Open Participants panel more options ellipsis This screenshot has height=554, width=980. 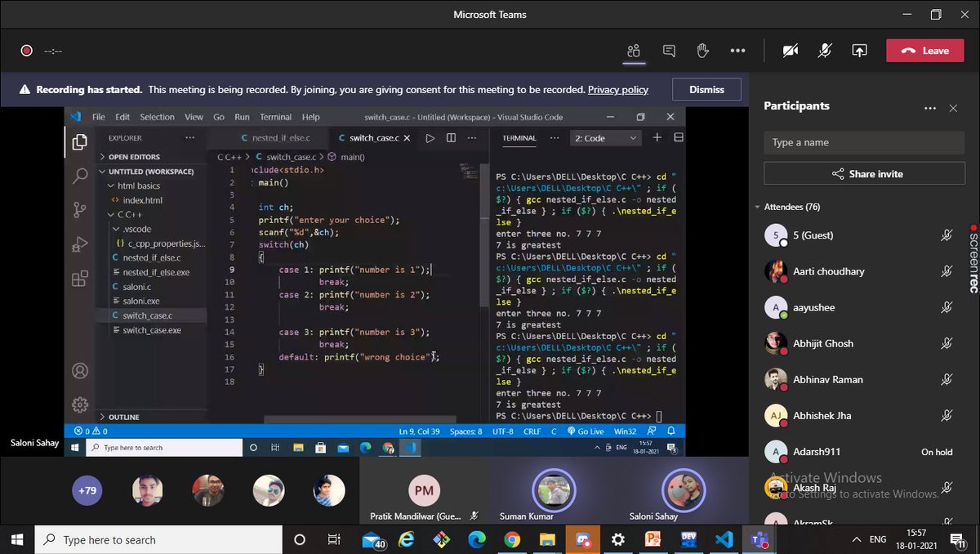929,108
